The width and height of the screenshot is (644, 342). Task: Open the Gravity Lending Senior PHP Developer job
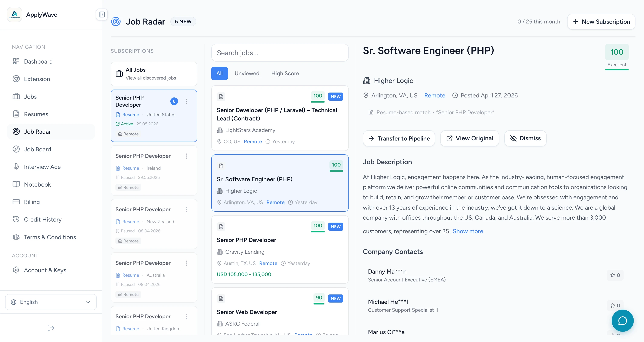coord(280,250)
